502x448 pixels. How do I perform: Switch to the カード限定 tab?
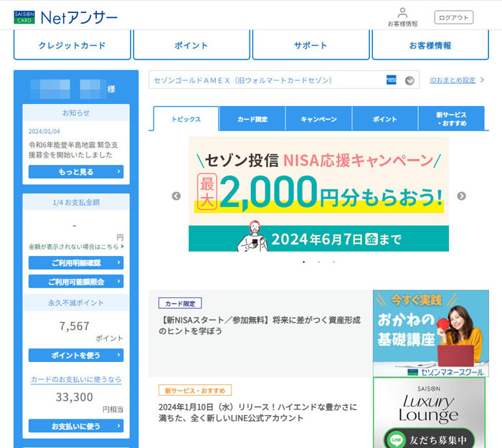[x=252, y=119]
